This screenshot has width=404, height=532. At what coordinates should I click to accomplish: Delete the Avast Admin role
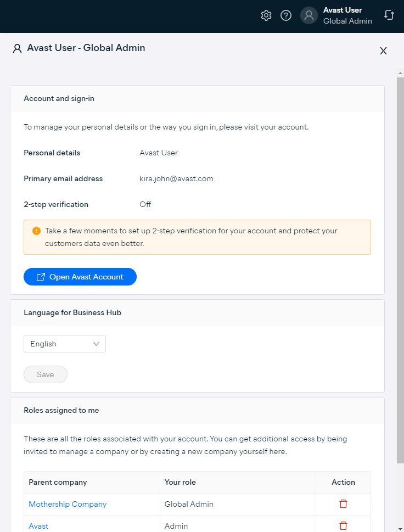(x=343, y=526)
